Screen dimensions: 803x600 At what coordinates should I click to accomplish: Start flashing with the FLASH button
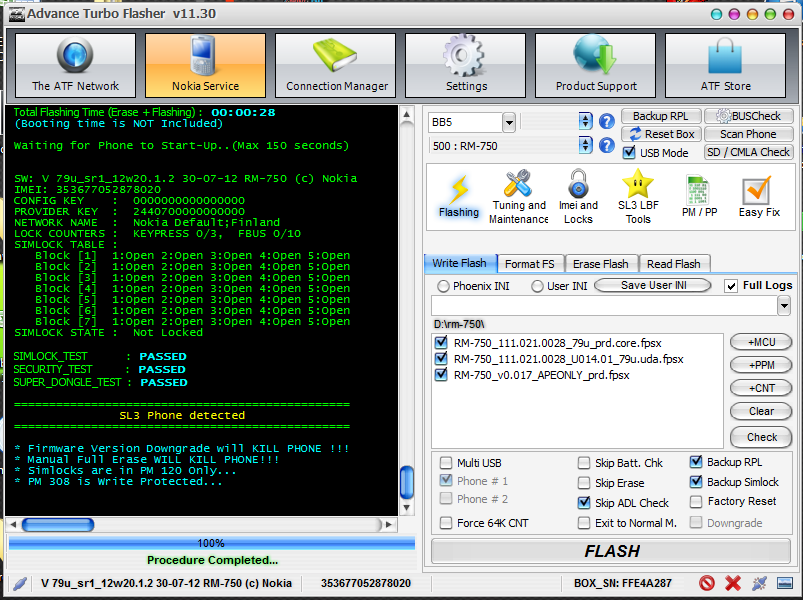612,551
